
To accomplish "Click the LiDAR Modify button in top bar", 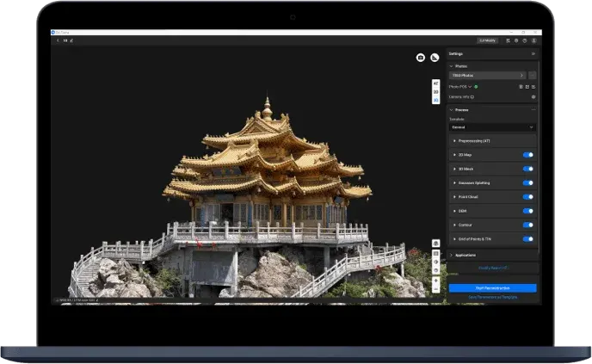I will pos(487,40).
